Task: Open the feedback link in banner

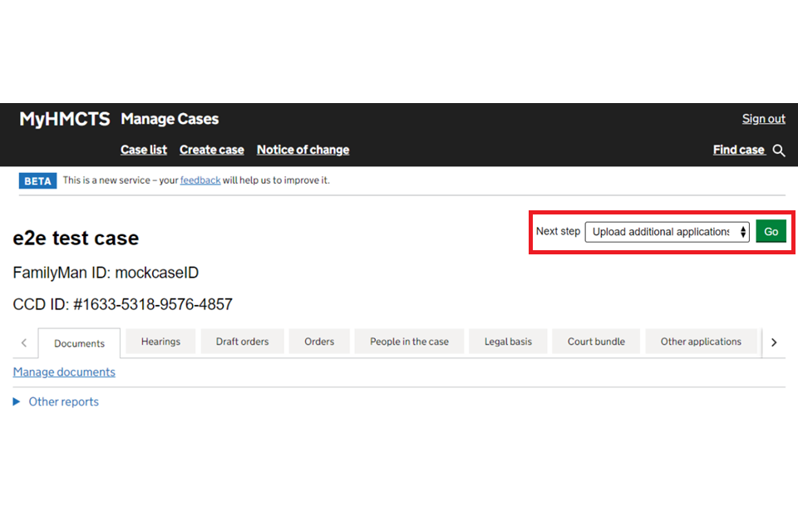Action: 200,180
